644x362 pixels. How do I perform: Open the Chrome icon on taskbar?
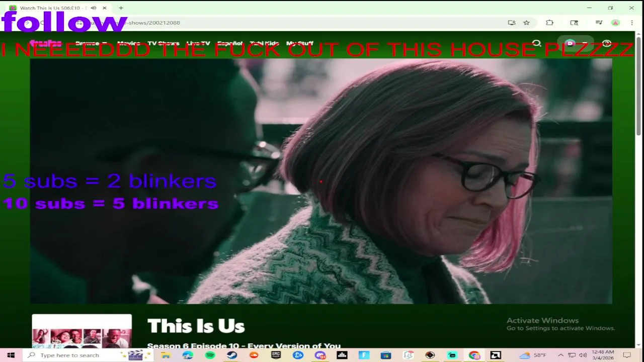pos(474,355)
